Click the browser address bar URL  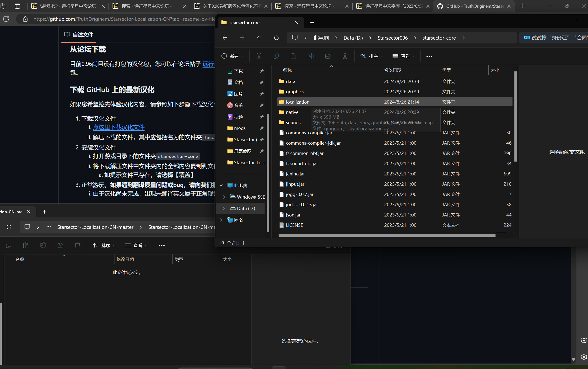click(x=122, y=19)
